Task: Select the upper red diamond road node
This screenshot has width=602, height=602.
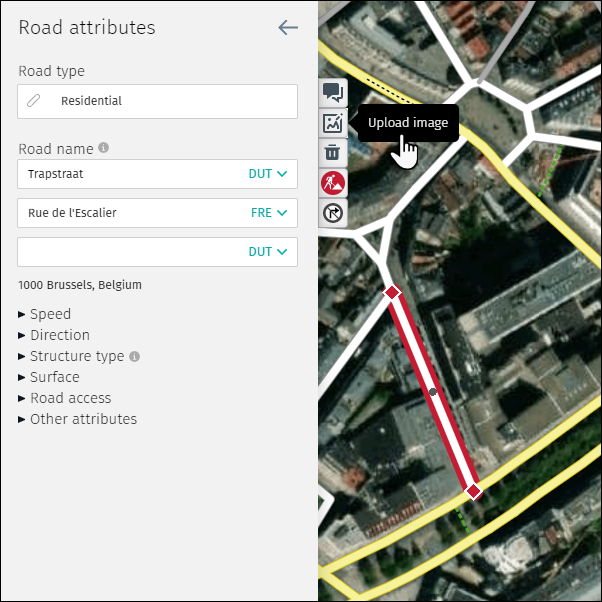Action: pyautogui.click(x=392, y=293)
